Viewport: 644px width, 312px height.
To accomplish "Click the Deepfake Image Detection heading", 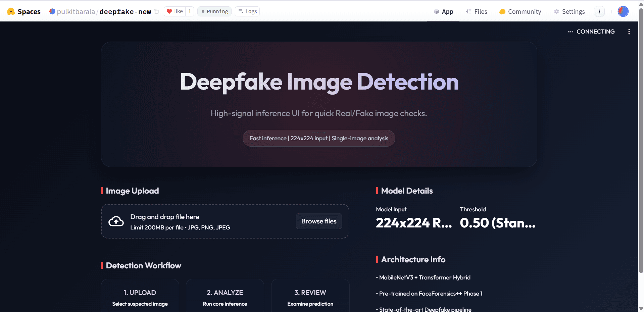I will click(319, 82).
